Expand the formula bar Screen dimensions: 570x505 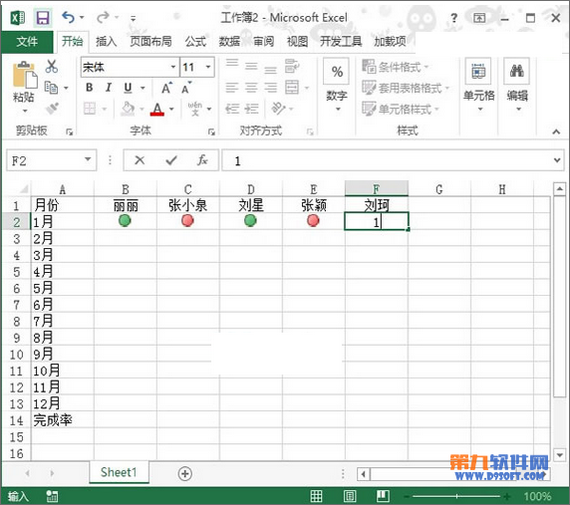tap(557, 160)
